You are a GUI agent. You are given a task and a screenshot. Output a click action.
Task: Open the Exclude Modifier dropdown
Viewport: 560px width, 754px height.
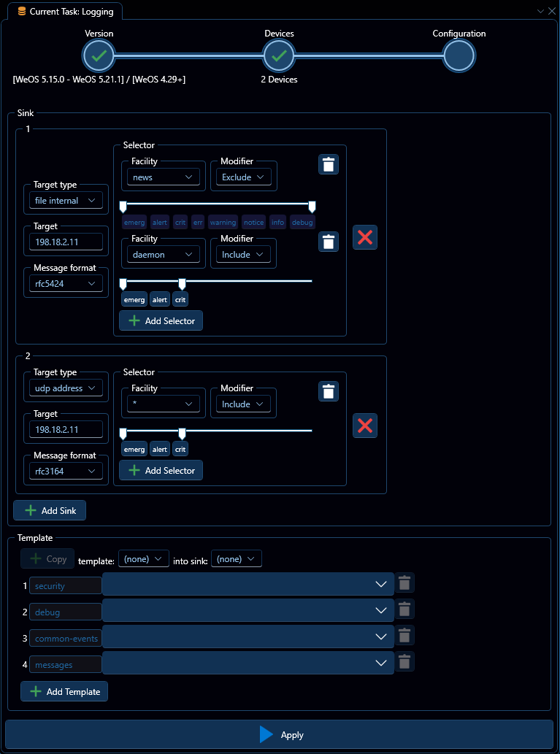[243, 177]
